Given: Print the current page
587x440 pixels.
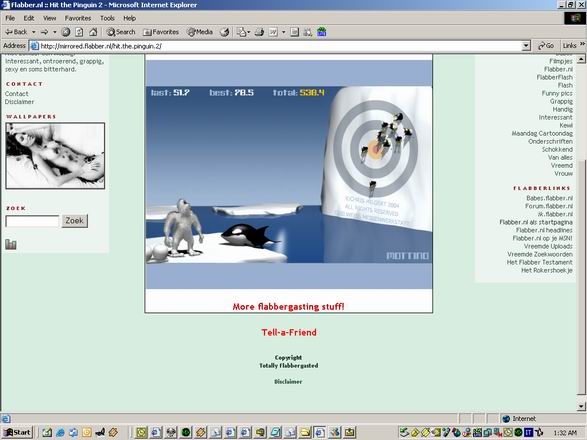Looking at the screenshot, I should (x=259, y=32).
